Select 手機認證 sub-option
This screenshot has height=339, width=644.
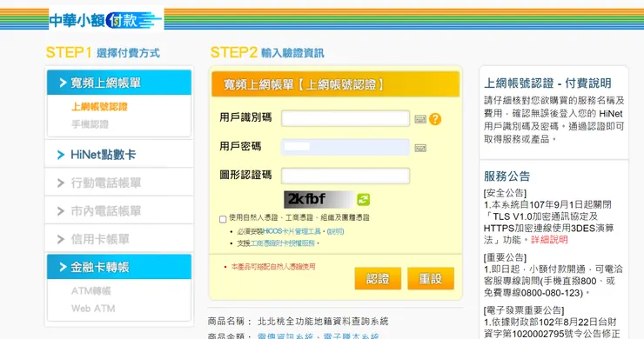(x=90, y=124)
